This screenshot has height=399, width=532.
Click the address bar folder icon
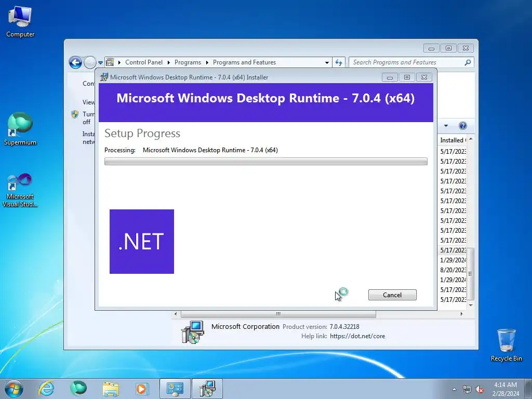point(110,62)
